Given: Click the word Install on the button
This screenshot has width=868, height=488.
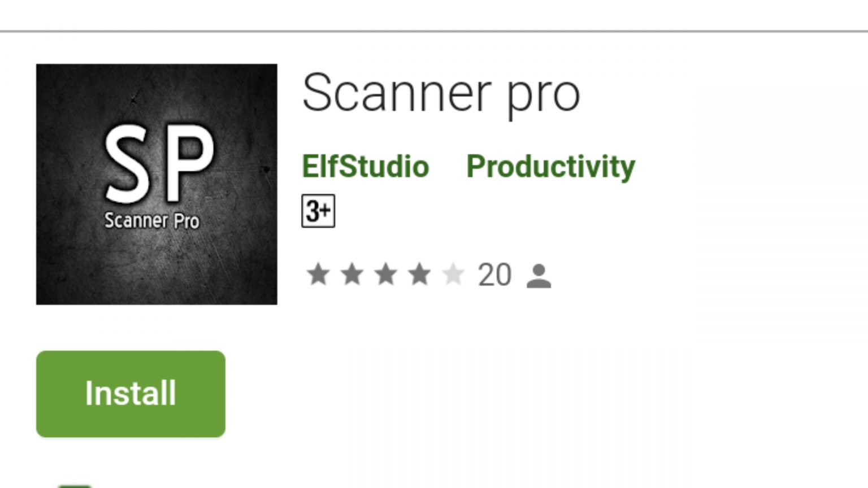Looking at the screenshot, I should (x=131, y=393).
